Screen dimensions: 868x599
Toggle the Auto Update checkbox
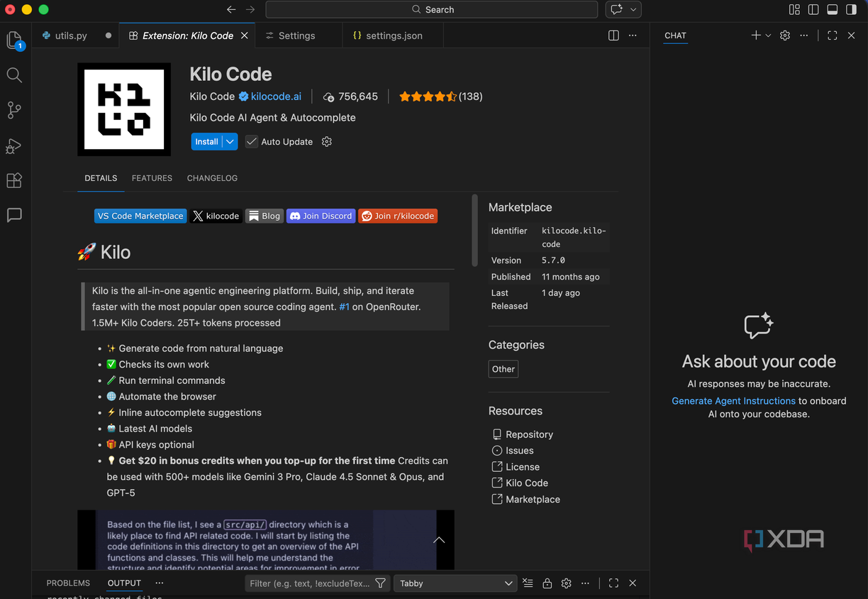[x=251, y=142]
